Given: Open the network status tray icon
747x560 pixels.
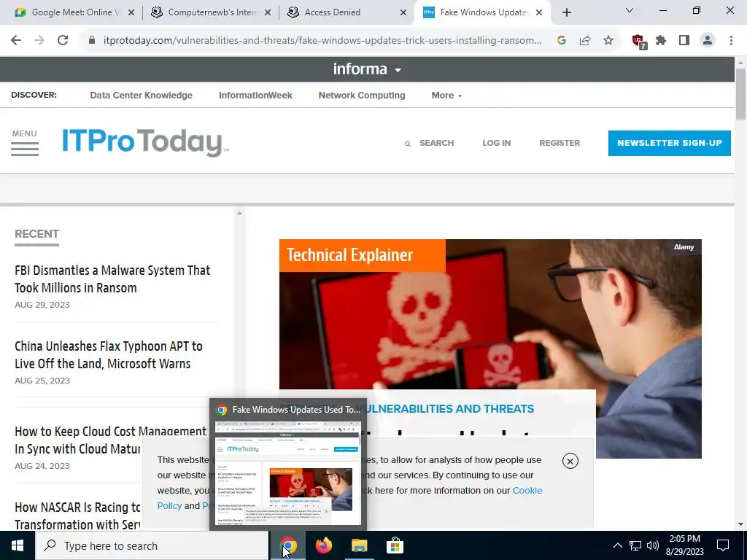Looking at the screenshot, I should [x=635, y=545].
